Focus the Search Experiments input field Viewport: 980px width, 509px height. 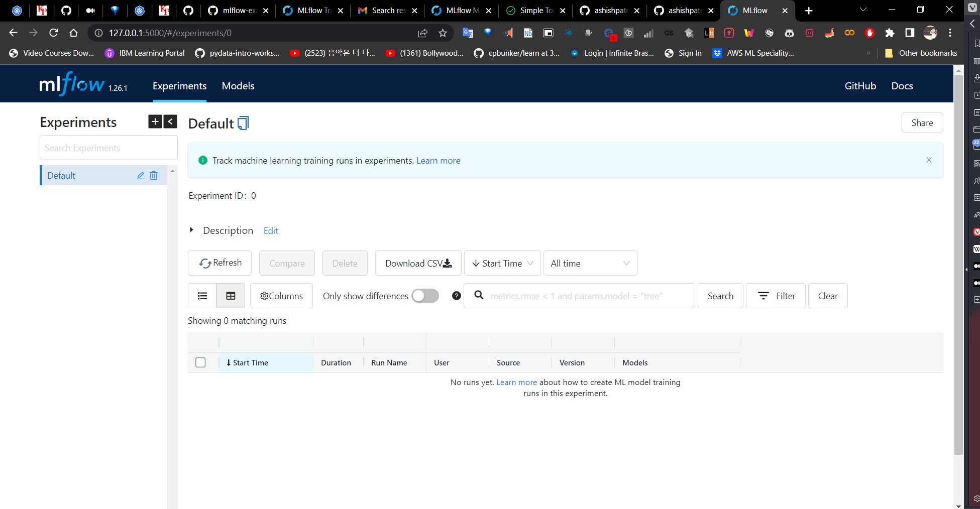click(x=108, y=148)
